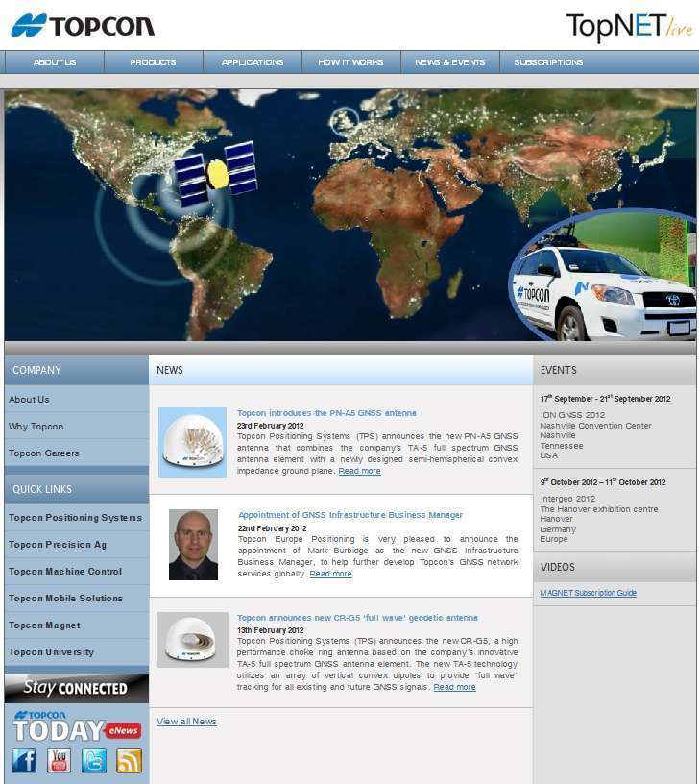699x784 pixels.
Task: Click the COMPANY sidebar header
Action: [x=77, y=370]
